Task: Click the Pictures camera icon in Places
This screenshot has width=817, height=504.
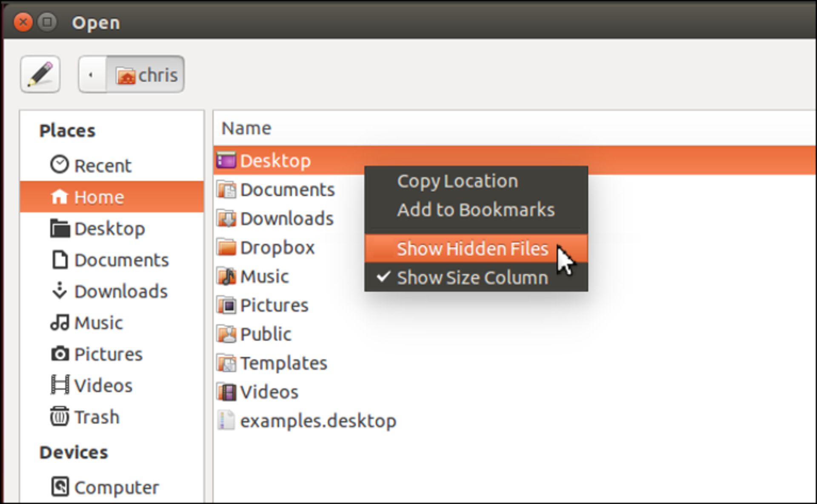Action: click(60, 354)
